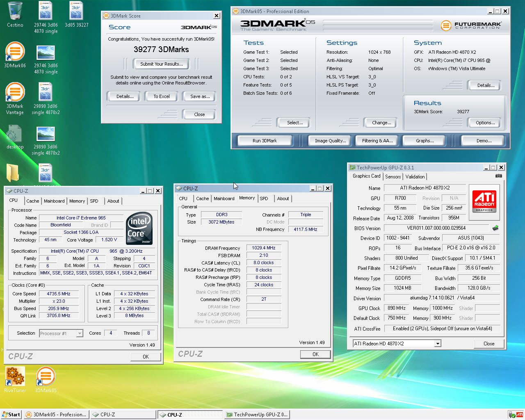This screenshot has width=525, height=420.
Task: Click the ATI system tray icon
Action: 520,415
